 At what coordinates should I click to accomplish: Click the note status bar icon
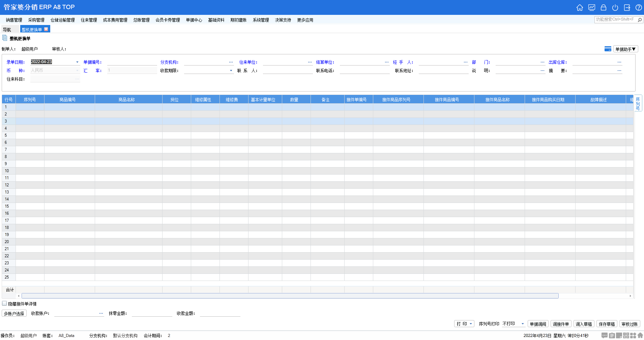coord(619,336)
